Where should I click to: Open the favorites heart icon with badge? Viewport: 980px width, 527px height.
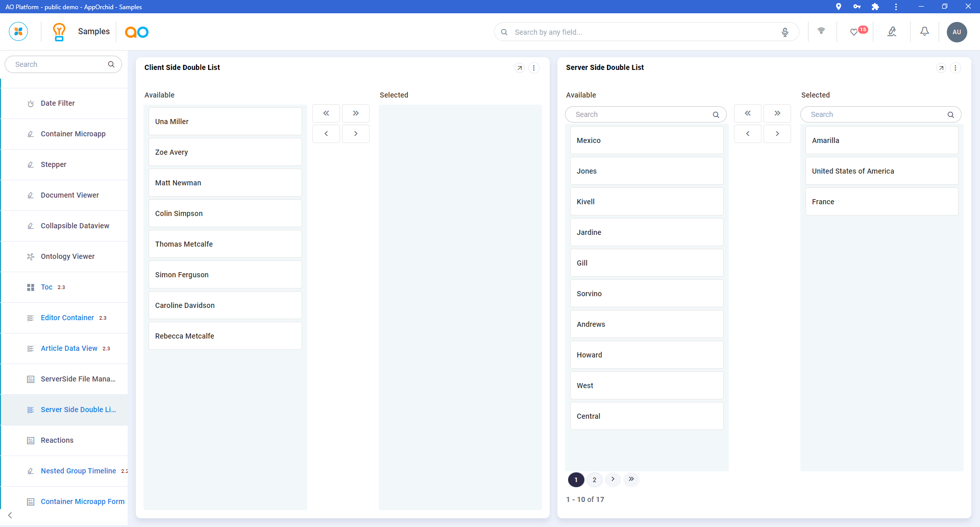coord(854,32)
